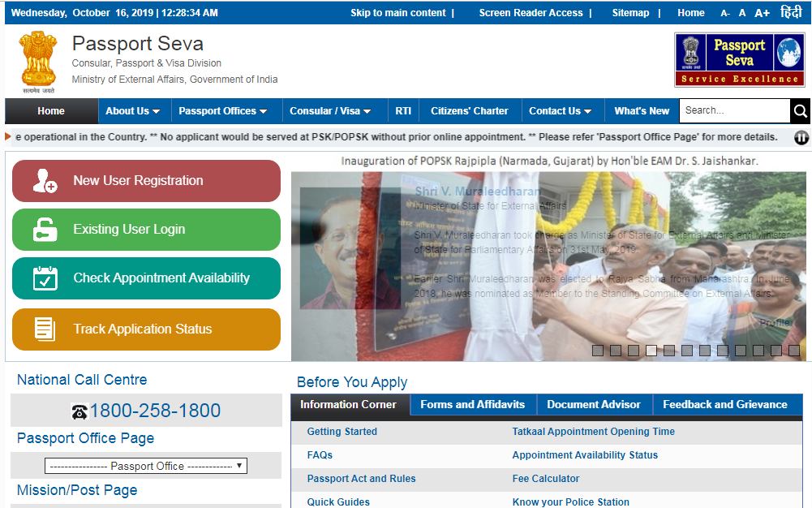Click Home in the top utility bar
This screenshot has width=812, height=508.
point(691,13)
